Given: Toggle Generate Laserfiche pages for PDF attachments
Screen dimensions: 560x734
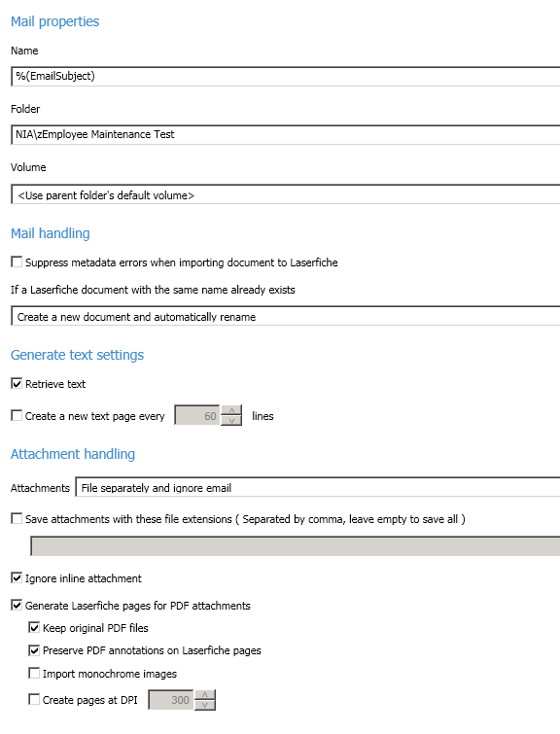Looking at the screenshot, I should click(x=17, y=605).
